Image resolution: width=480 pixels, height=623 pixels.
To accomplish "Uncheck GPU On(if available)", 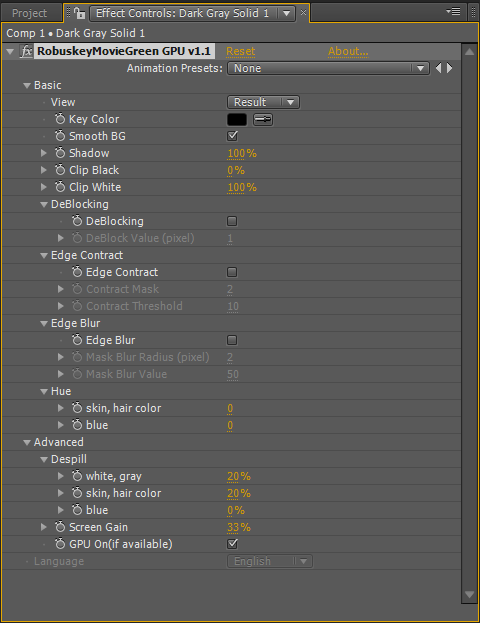I will (232, 544).
